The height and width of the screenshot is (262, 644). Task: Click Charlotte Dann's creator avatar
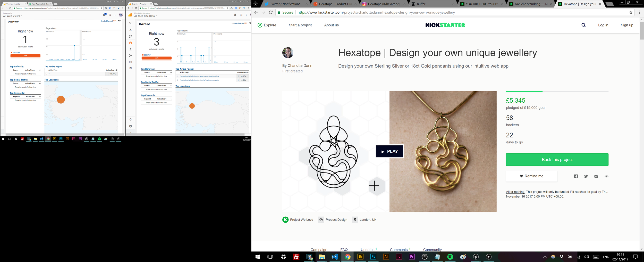(x=287, y=53)
